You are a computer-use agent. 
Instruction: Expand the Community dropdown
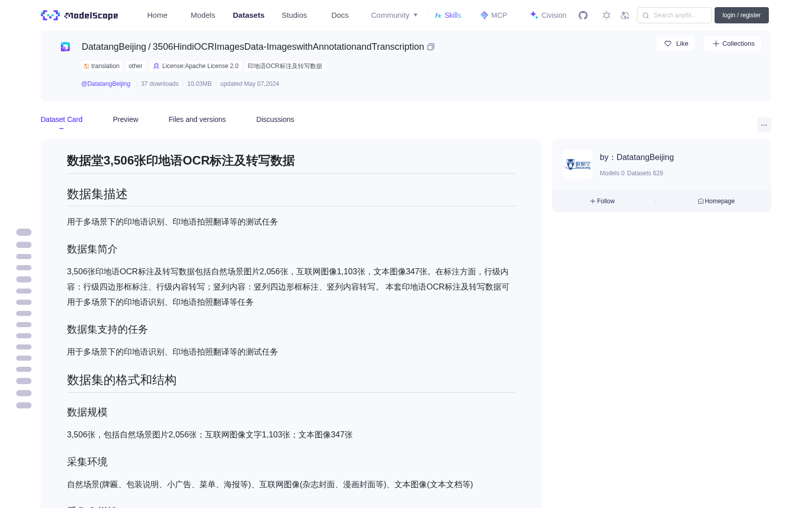394,15
